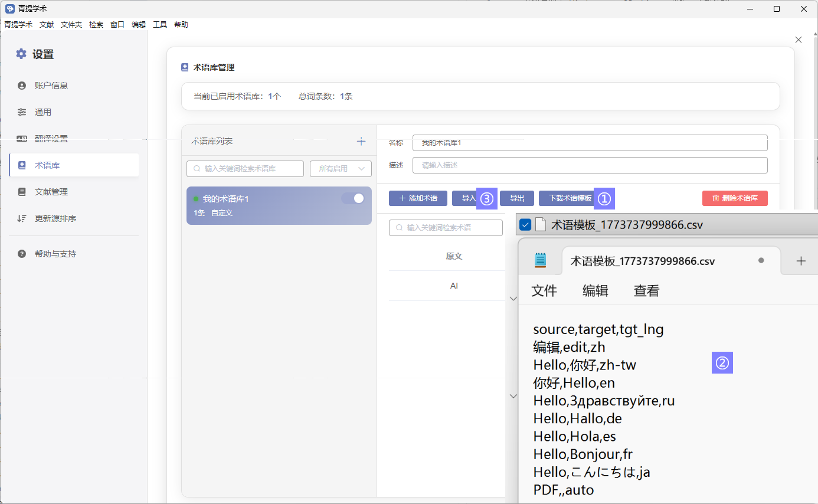Open the 文献 menu in menu bar
Image resolution: width=818 pixels, height=504 pixels.
point(47,25)
